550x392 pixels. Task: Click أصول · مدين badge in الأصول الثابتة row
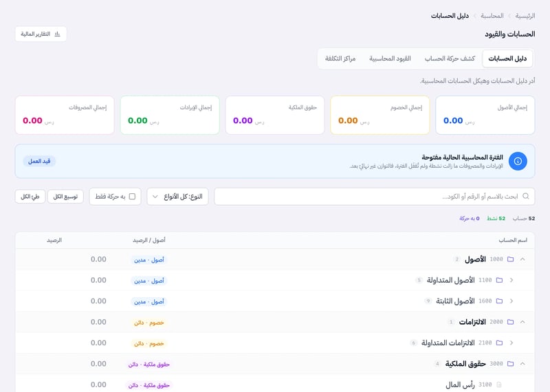point(149,302)
